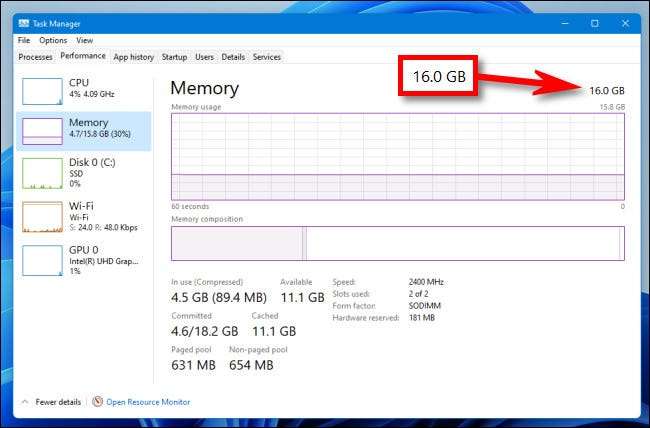
Task: Switch to the App history tab
Action: click(x=133, y=57)
